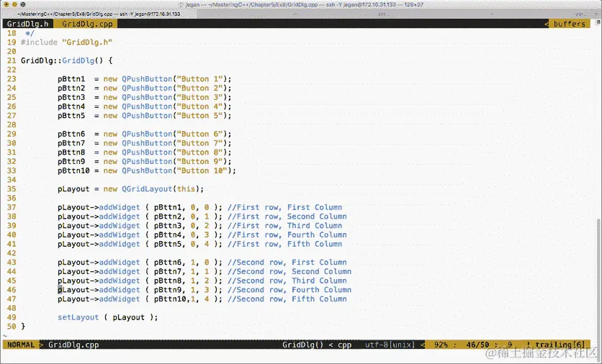
Task: Click the '//Second row, Third Column' comment
Action: [x=287, y=281]
